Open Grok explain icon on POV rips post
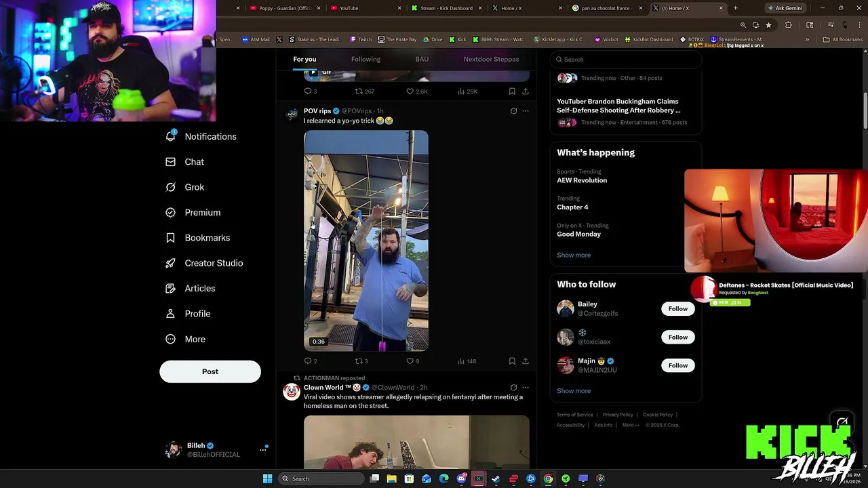The height and width of the screenshot is (488, 868). (x=513, y=111)
